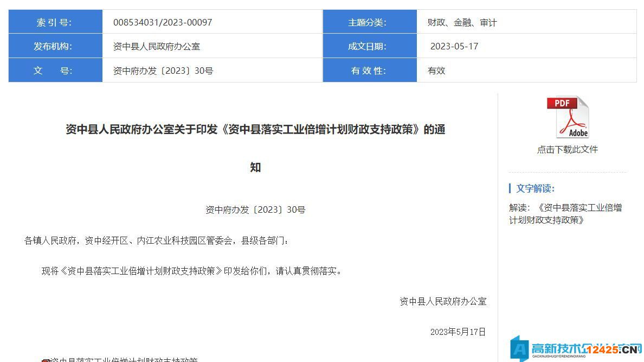Open the 解读《资中县落实工业倍增计划财政支持政策》 interpretation link
This screenshot has width=644, height=362.
pyautogui.click(x=565, y=213)
